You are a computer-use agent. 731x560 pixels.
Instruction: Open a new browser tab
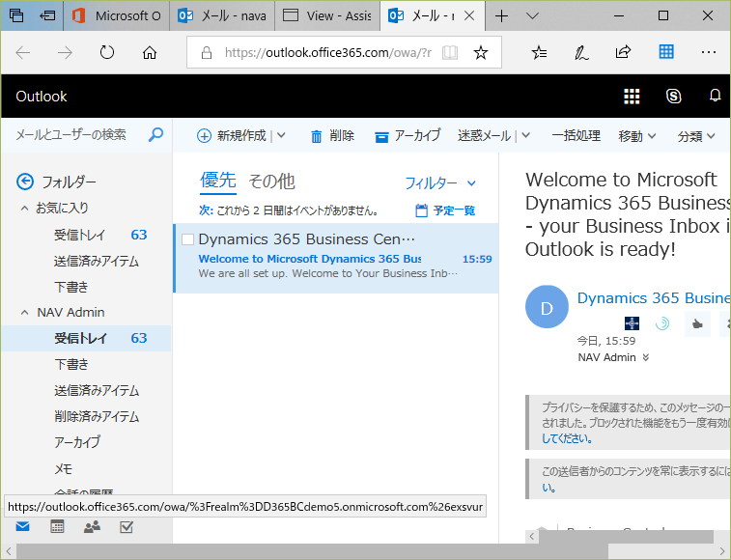(501, 15)
